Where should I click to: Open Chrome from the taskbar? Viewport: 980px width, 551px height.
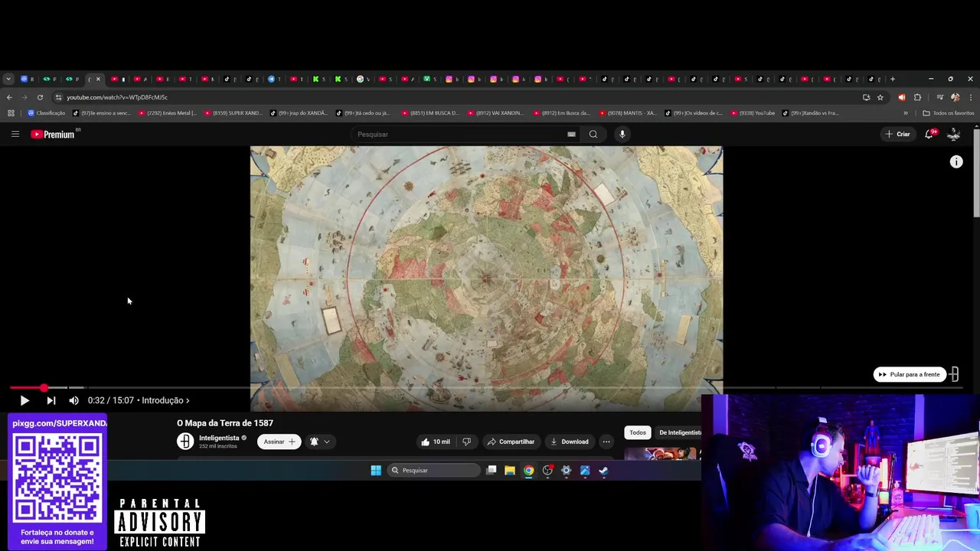[x=528, y=471]
